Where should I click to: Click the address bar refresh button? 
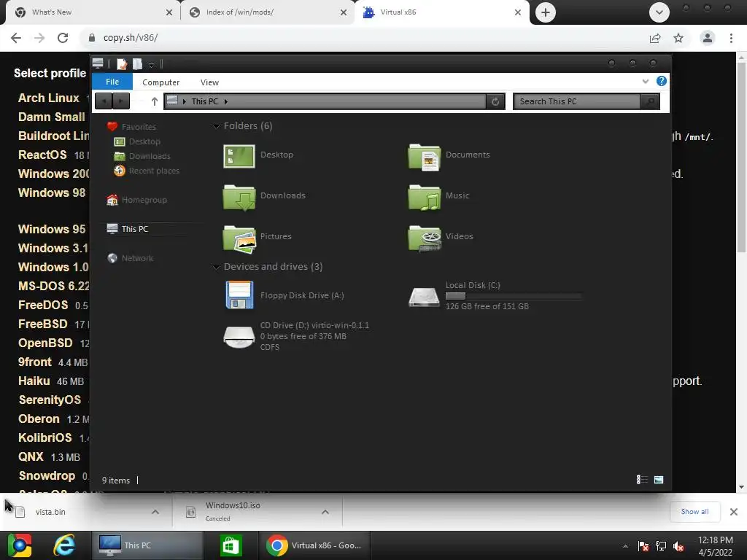click(x=495, y=101)
